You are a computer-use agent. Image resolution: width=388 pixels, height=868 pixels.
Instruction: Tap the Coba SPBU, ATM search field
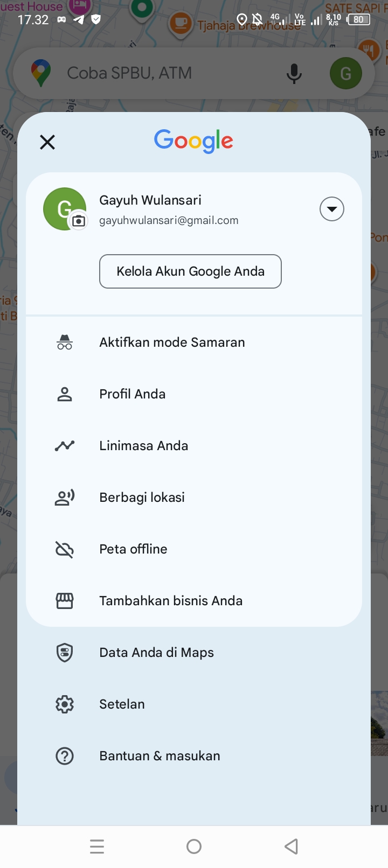click(x=162, y=73)
